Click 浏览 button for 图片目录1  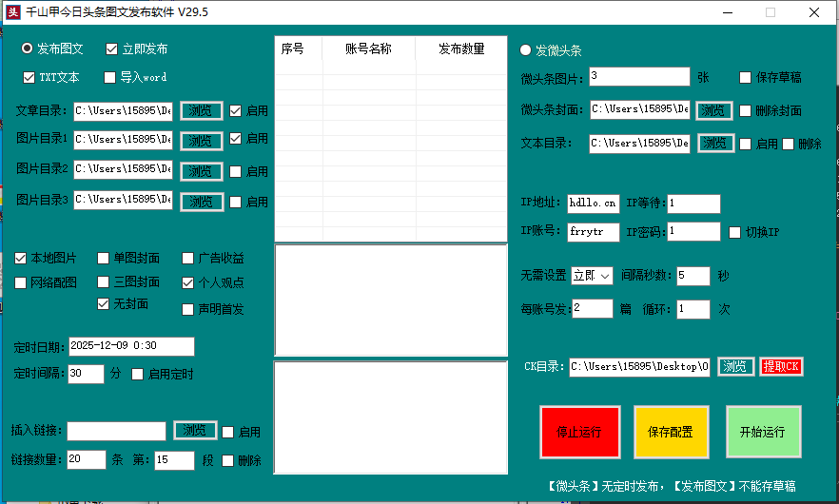(202, 141)
